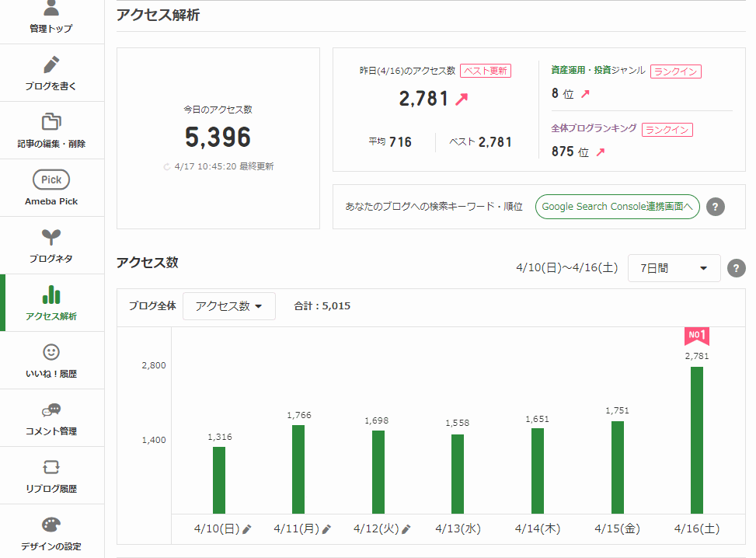The width and height of the screenshot is (756, 558).
Task: Click the 4/13(水) axis label
Action: [x=458, y=529]
